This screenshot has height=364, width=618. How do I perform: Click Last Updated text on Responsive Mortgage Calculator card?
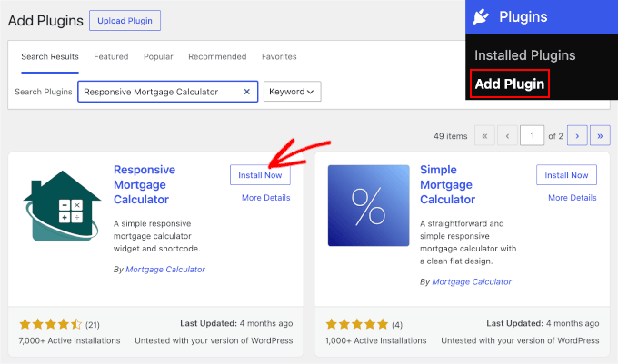[x=236, y=323]
